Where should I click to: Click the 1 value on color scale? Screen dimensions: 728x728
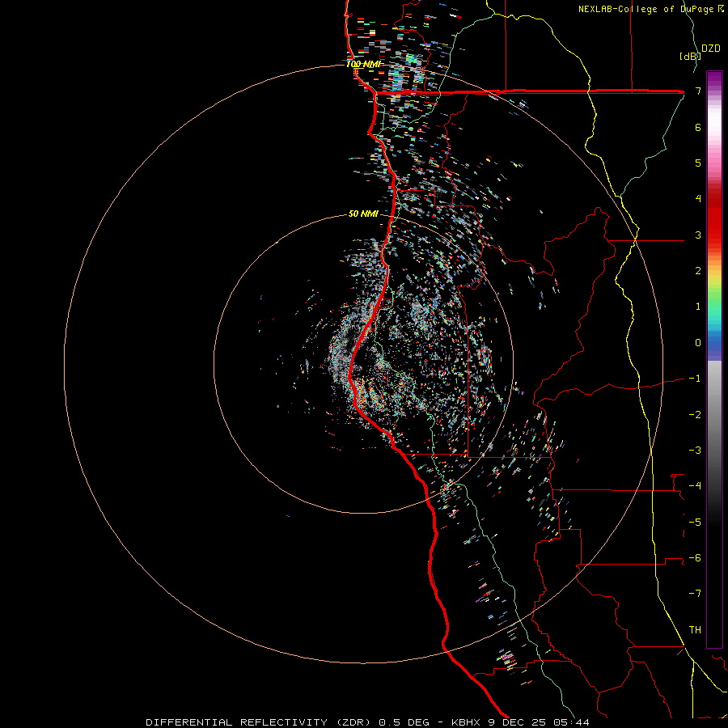(x=698, y=307)
